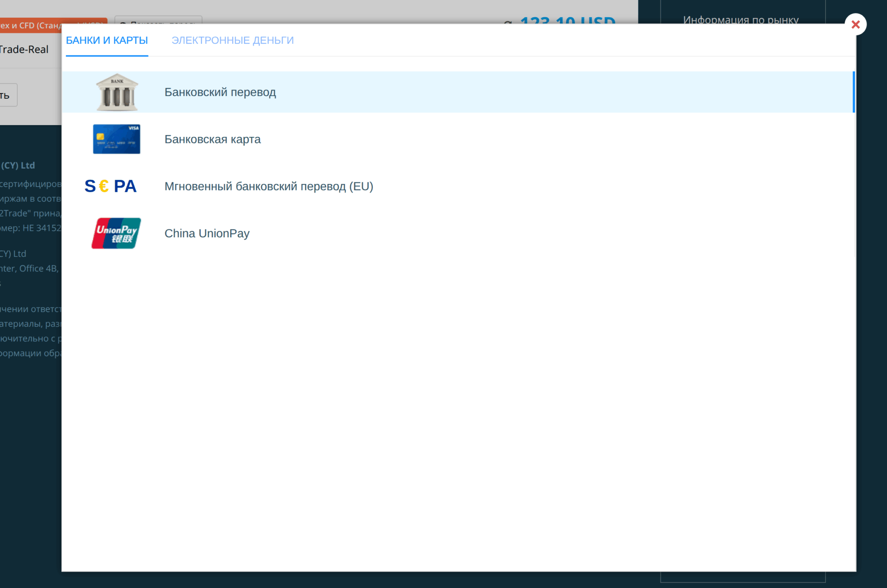Click the bank building icon
The height and width of the screenshot is (588, 887).
[117, 92]
